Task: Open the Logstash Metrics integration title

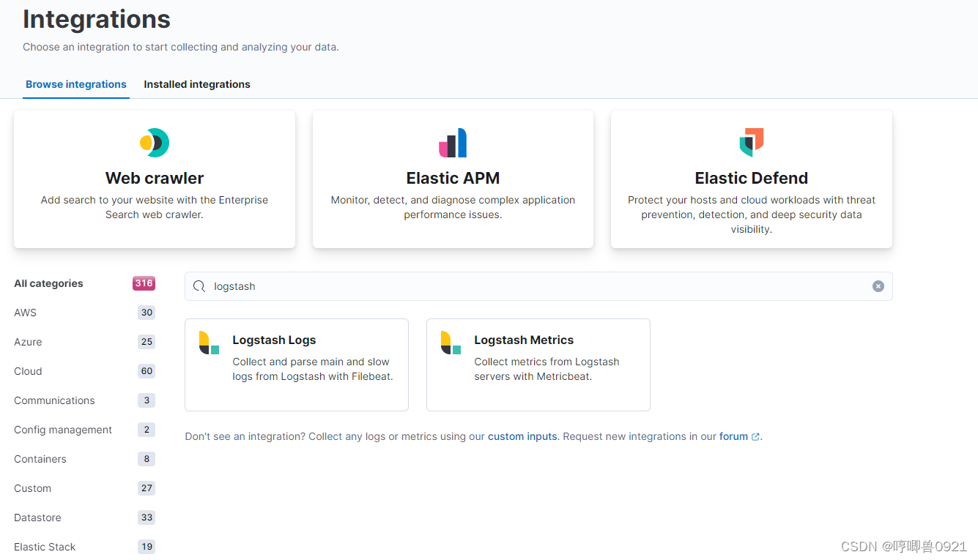Action: pos(524,340)
